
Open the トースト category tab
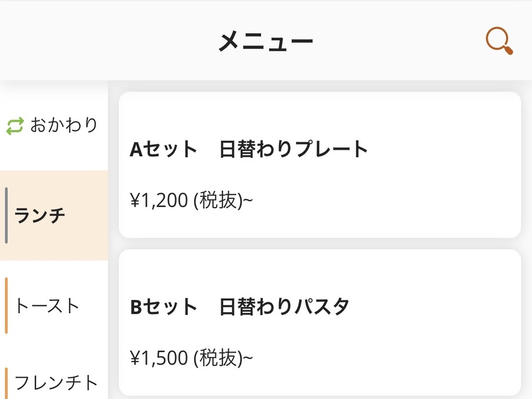pyautogui.click(x=47, y=306)
